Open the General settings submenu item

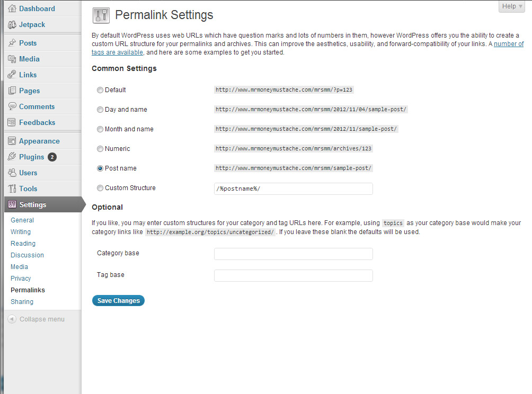[x=22, y=220]
